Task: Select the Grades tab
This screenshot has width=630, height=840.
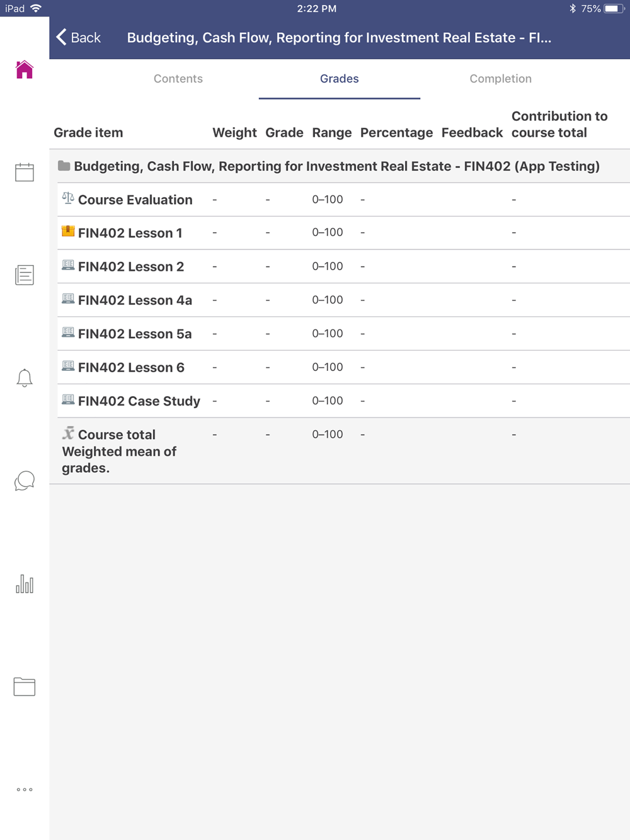Action: [340, 79]
